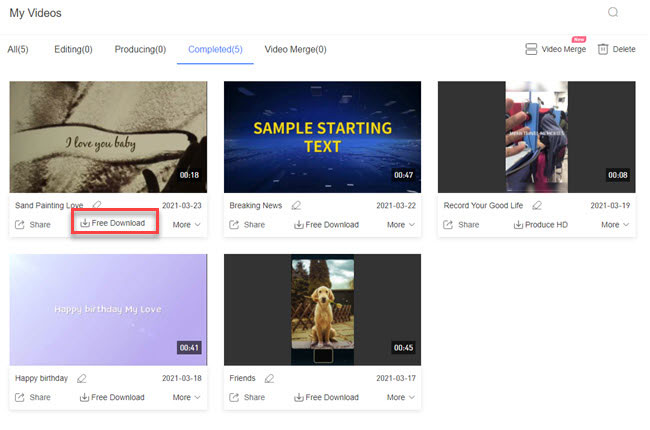The image size is (650, 430).
Task: Rename Happy birthday with pencil icon
Action: (x=82, y=378)
